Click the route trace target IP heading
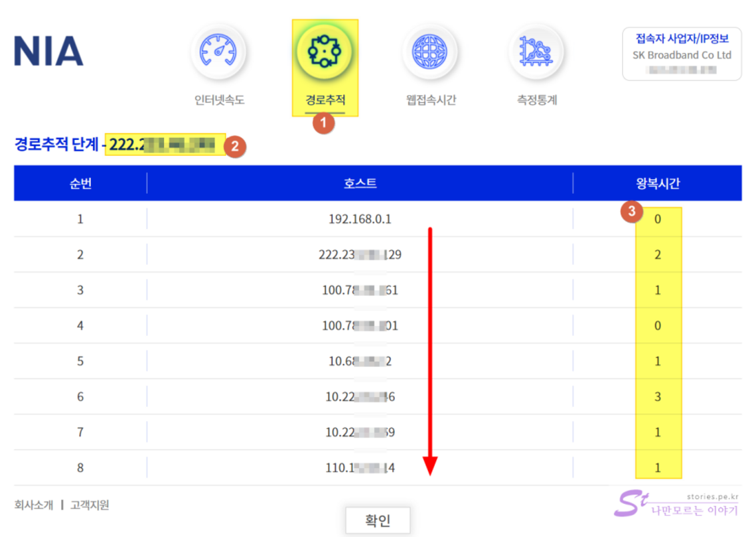 coord(162,144)
